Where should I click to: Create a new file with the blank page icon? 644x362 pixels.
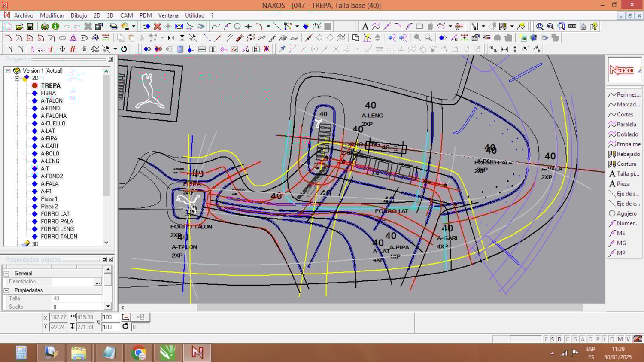click(x=8, y=27)
